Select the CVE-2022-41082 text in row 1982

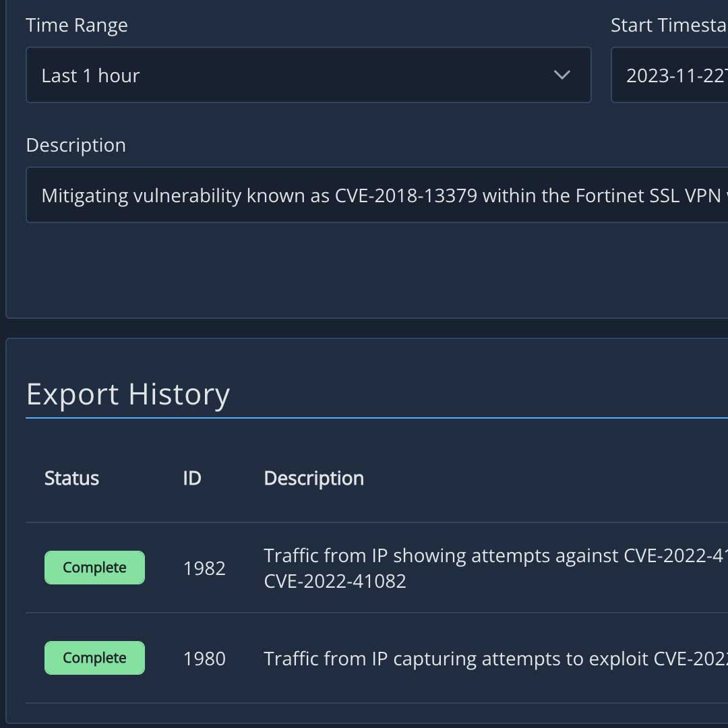click(x=335, y=581)
